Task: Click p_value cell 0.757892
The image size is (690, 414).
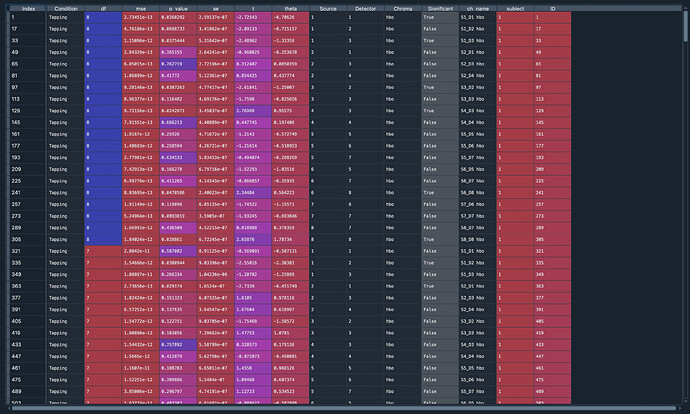Action: coord(178,345)
